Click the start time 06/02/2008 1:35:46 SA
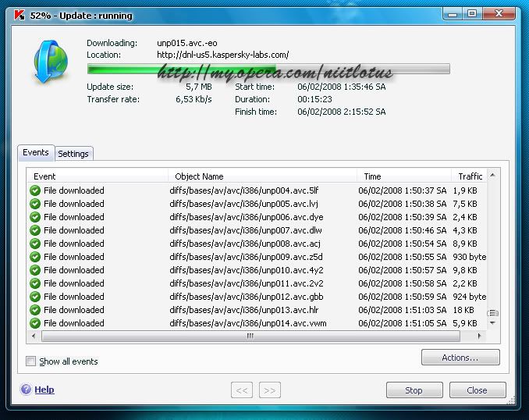The height and width of the screenshot is (420, 529). coord(342,87)
